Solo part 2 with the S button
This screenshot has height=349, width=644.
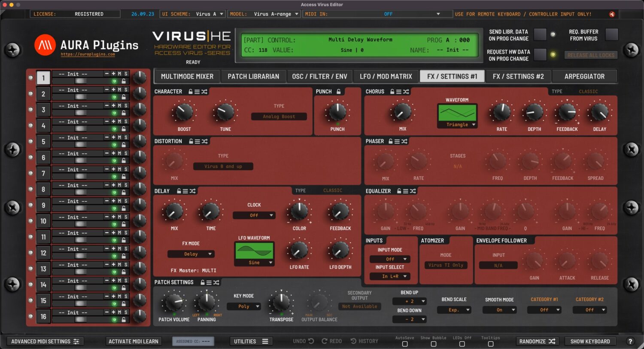point(126,90)
